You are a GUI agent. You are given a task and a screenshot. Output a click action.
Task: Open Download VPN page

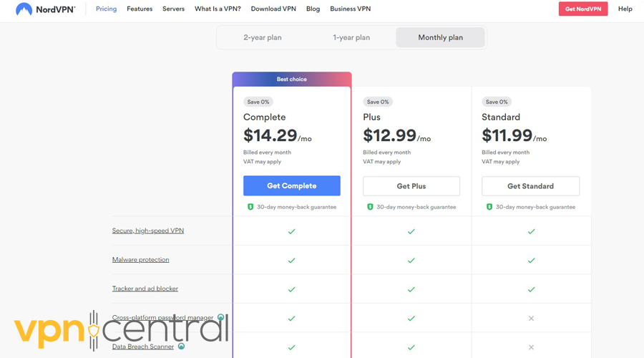coord(273,9)
